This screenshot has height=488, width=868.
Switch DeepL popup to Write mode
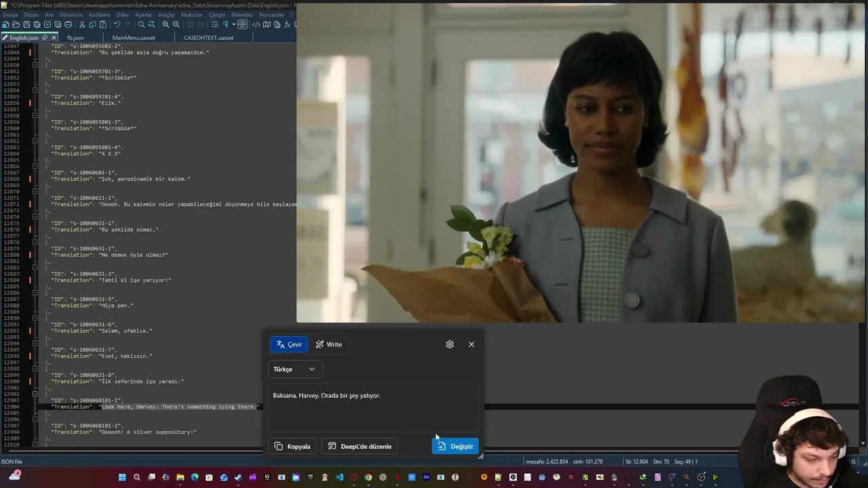(329, 344)
